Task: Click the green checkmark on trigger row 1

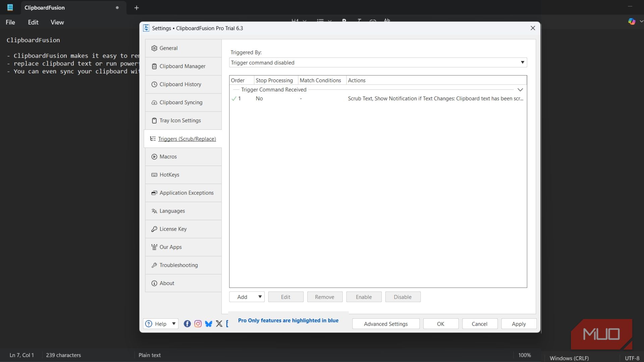Action: pyautogui.click(x=234, y=99)
